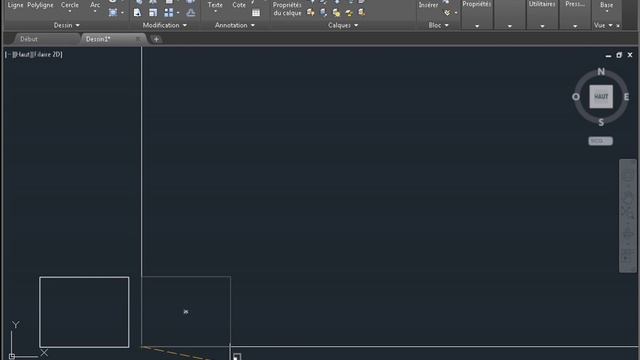Screen dimensions: 640x360
Task: Select the Ligne drawing tool
Action: [16, 5]
